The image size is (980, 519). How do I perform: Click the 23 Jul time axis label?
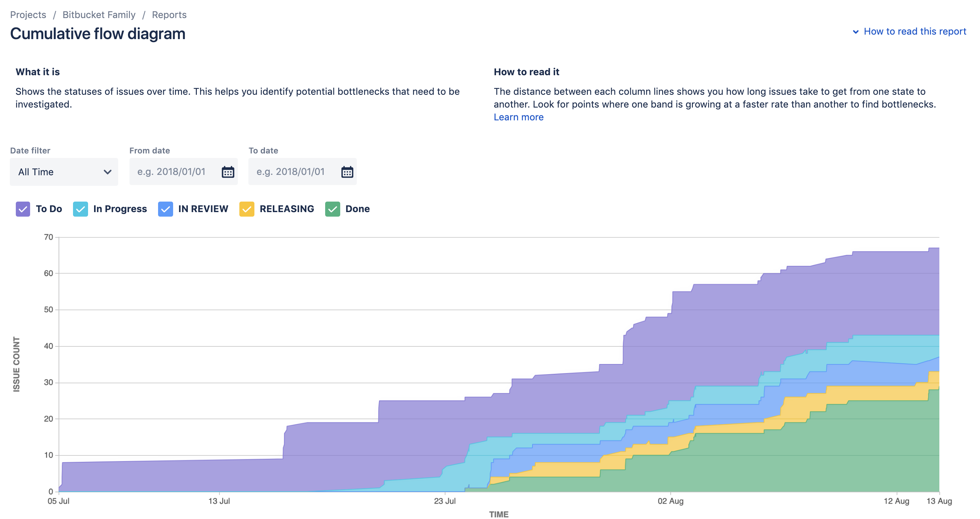click(445, 501)
